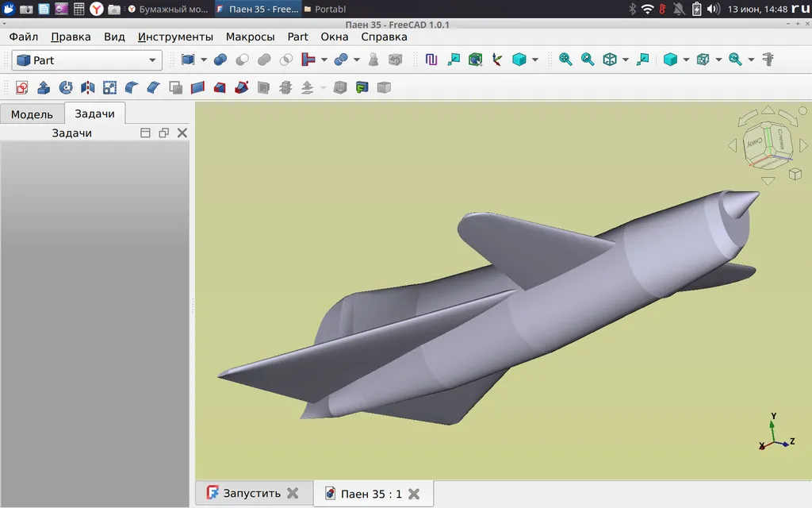Float the Задачи panel with undock button

[x=163, y=133]
